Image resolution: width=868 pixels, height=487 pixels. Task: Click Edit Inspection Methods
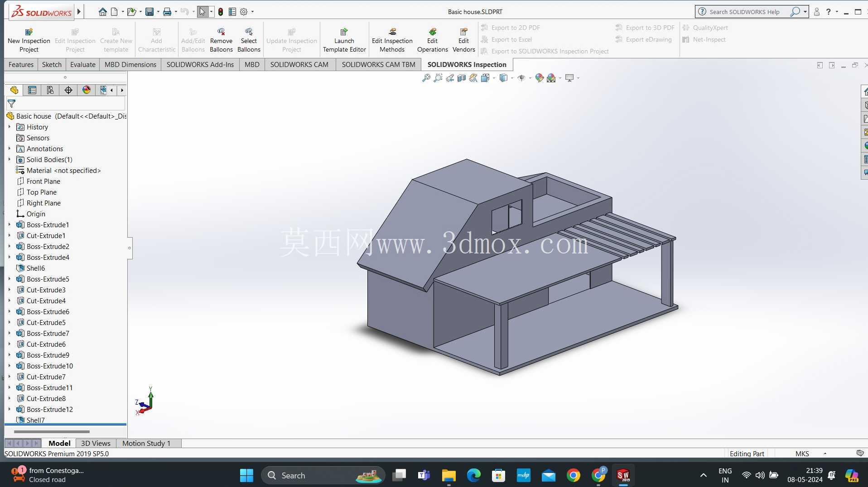(x=392, y=40)
